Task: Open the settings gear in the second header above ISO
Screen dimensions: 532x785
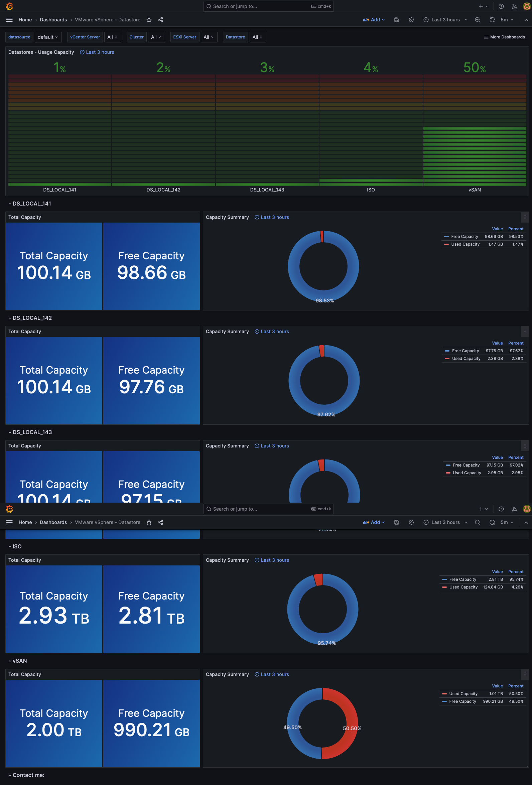Action: [411, 522]
